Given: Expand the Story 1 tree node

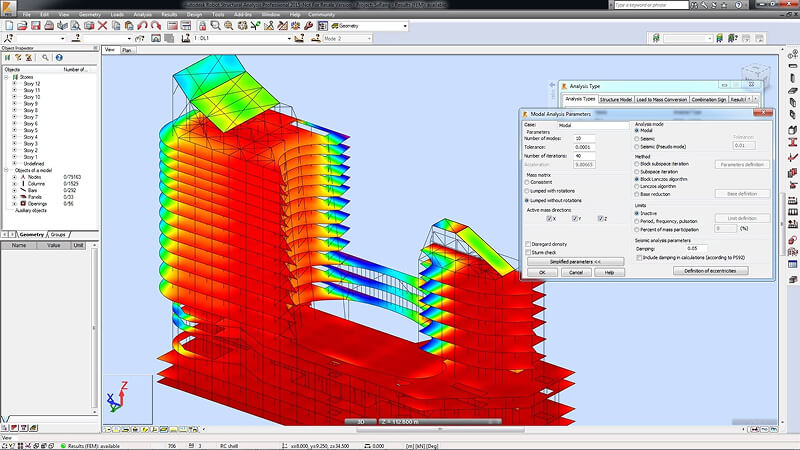Looking at the screenshot, I should click(x=14, y=157).
